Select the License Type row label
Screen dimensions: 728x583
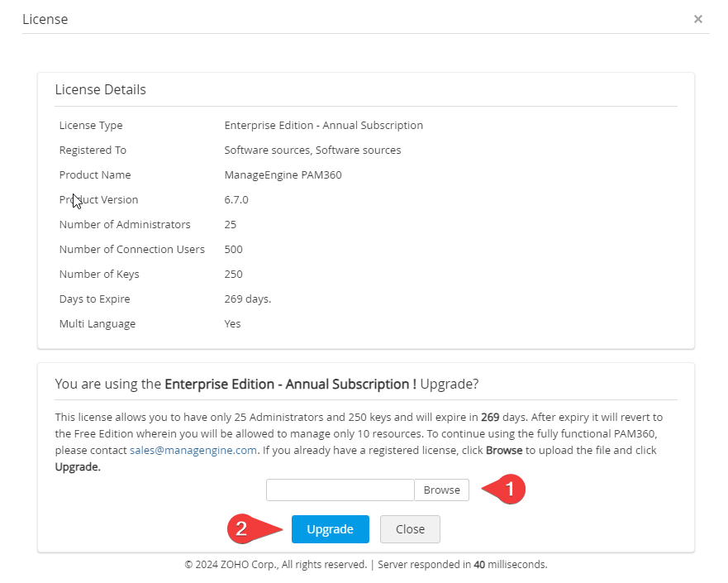(91, 126)
